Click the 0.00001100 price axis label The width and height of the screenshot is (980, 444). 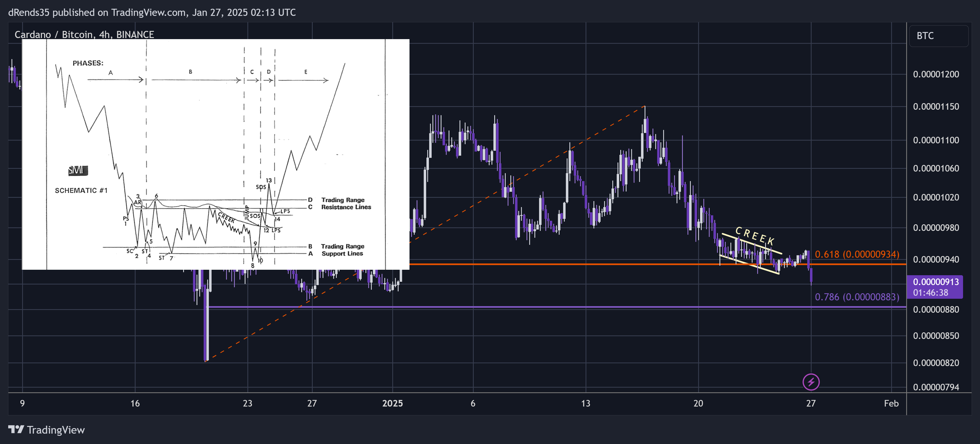point(936,140)
